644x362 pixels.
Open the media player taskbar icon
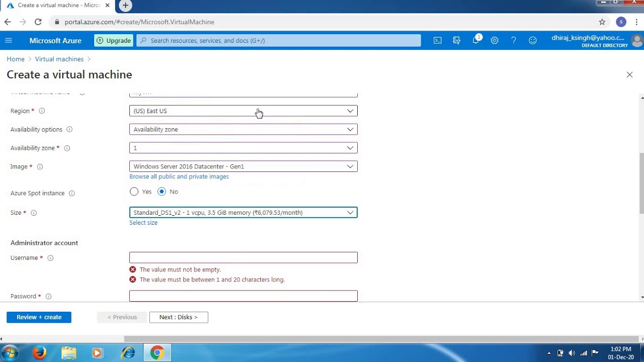[97, 353]
